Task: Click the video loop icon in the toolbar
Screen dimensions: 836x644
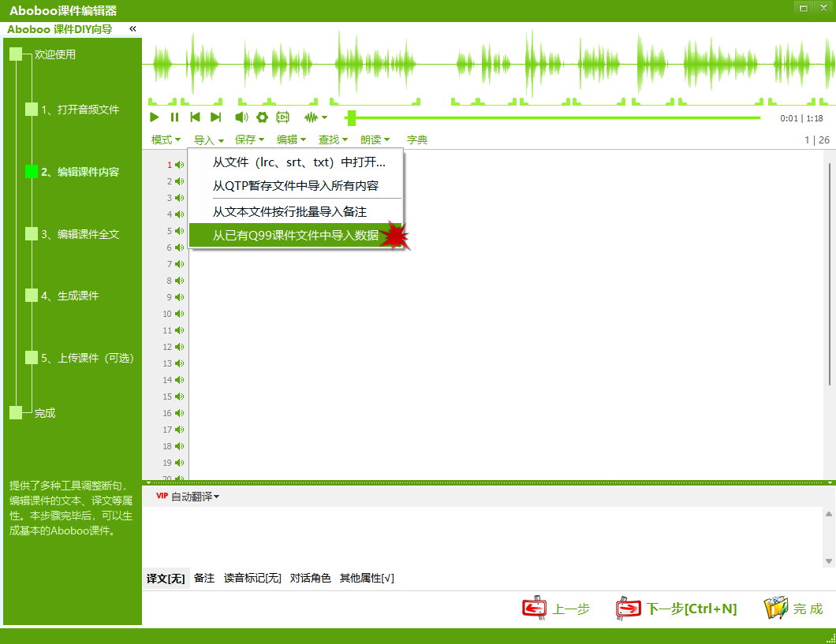Action: [x=282, y=117]
